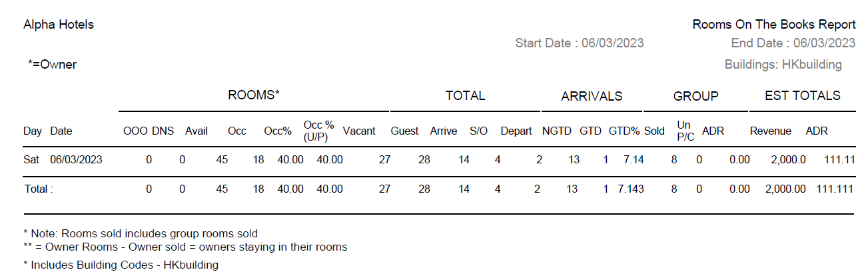The width and height of the screenshot is (868, 276).
Task: Click the Alpha Hotels report title
Action: 59,25
